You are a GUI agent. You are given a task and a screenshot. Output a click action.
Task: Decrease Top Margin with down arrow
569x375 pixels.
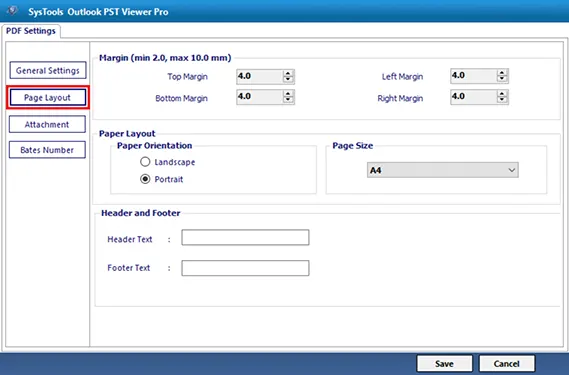click(288, 80)
